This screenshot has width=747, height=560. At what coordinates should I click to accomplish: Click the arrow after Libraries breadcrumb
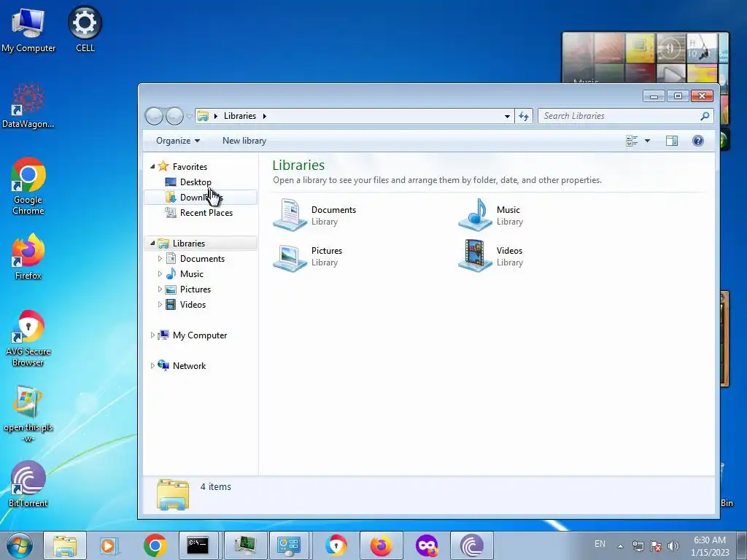click(264, 116)
